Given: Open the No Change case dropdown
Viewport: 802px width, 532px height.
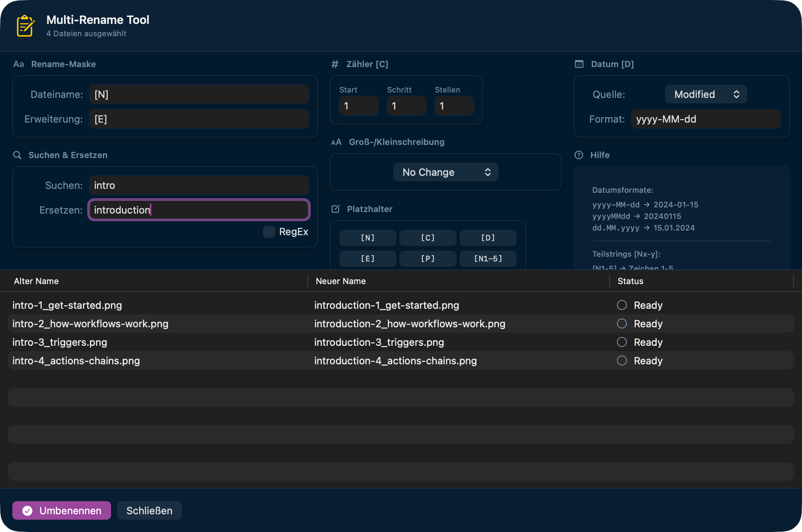Looking at the screenshot, I should pos(445,172).
